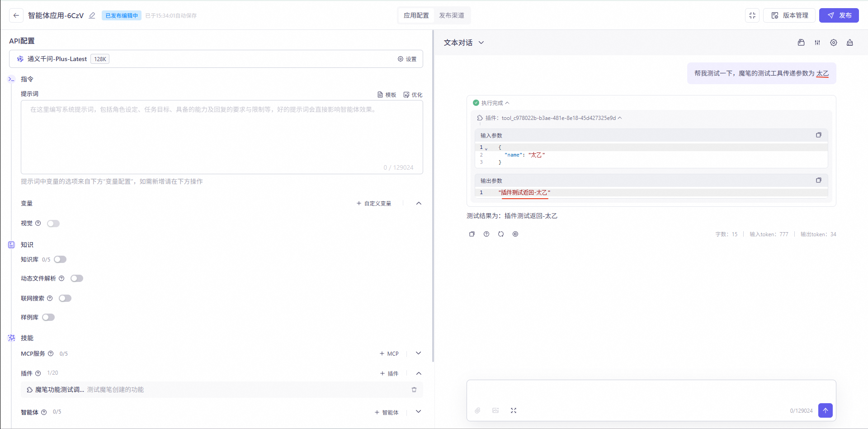
Task: Toggle the 样例库 switch
Action: (48, 317)
